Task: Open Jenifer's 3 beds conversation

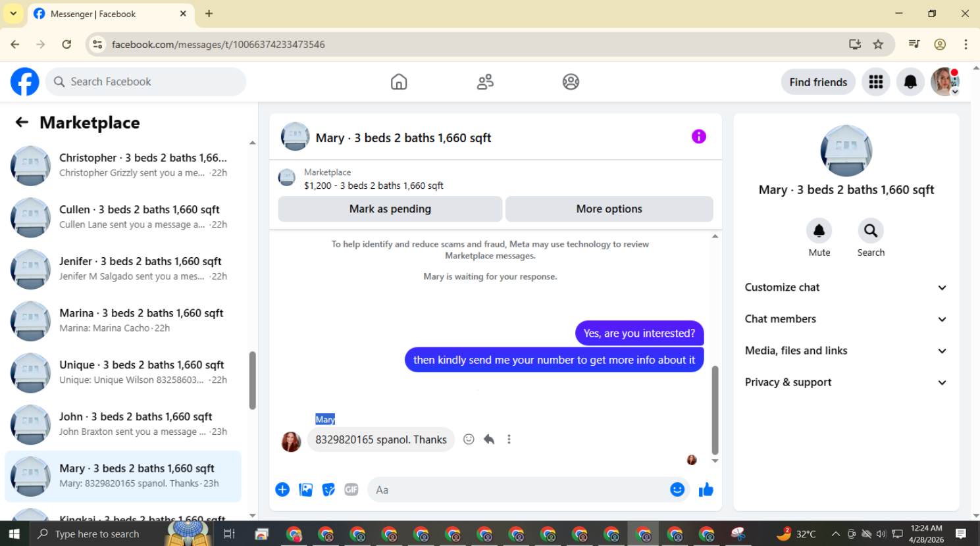Action: pos(123,269)
